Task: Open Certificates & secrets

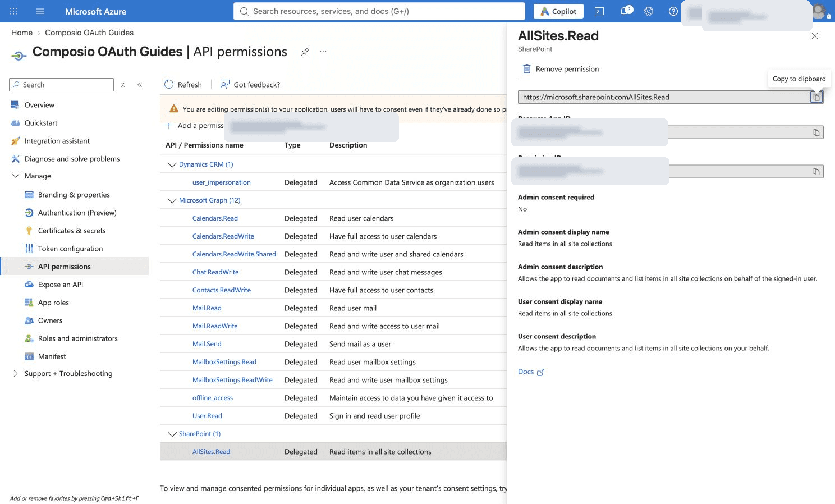Action: pyautogui.click(x=72, y=231)
